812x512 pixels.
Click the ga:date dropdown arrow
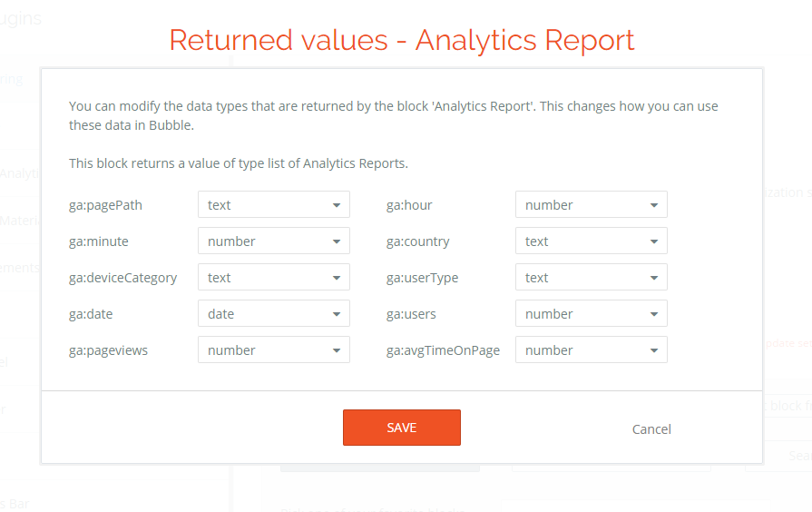(337, 314)
